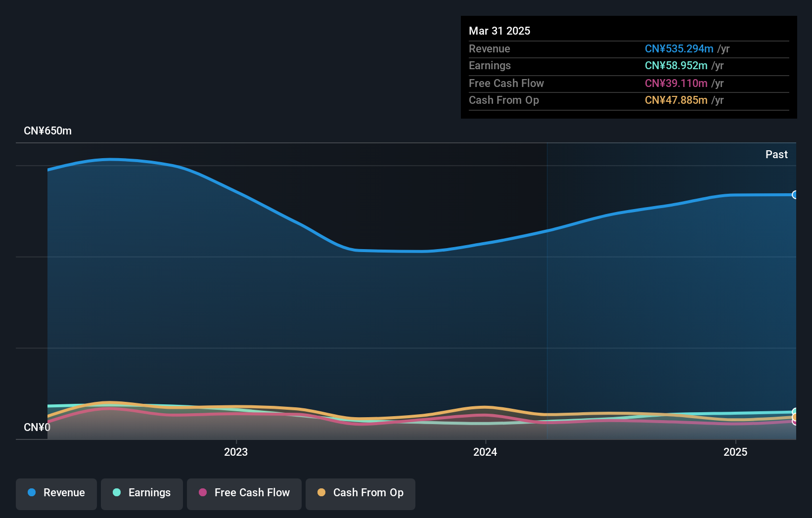The image size is (812, 518).
Task: Click the CN¥0 y-axis label
Action: tap(37, 427)
